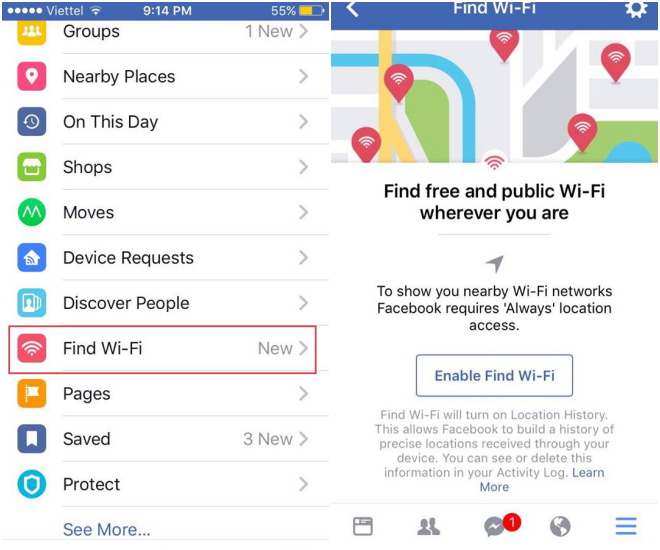This screenshot has width=660, height=550.
Task: Switch to the Friend Requests tab
Action: click(x=428, y=526)
